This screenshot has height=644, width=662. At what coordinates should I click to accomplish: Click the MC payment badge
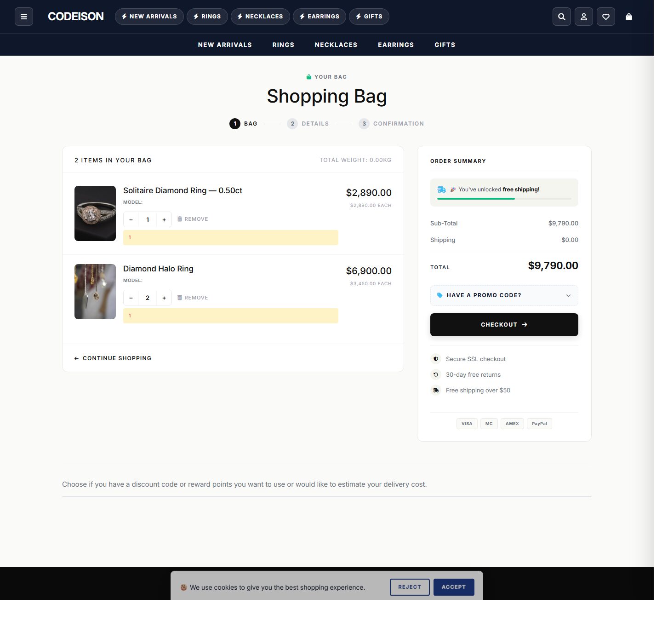point(489,424)
